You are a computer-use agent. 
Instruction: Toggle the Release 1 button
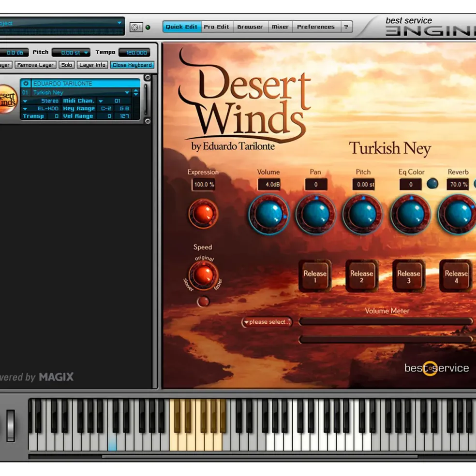click(315, 276)
